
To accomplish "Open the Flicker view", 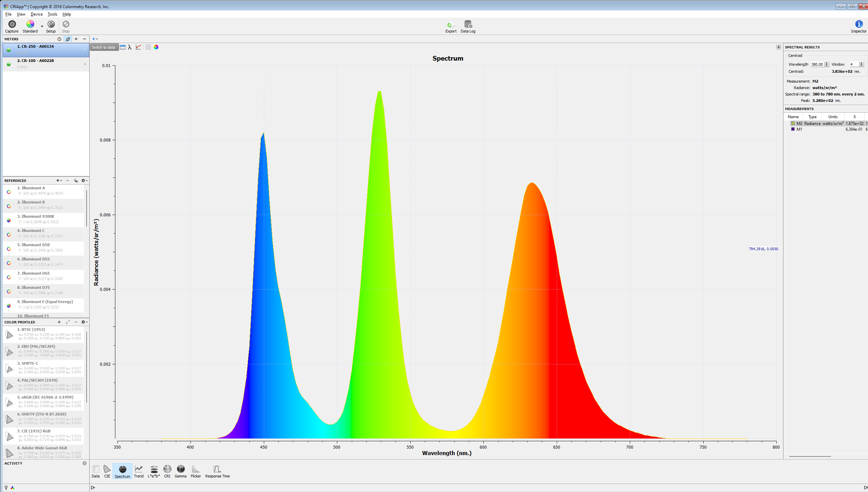I will tap(196, 471).
